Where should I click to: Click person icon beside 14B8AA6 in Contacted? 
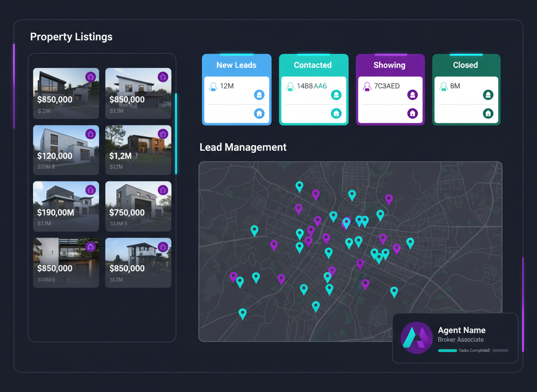[x=290, y=86]
